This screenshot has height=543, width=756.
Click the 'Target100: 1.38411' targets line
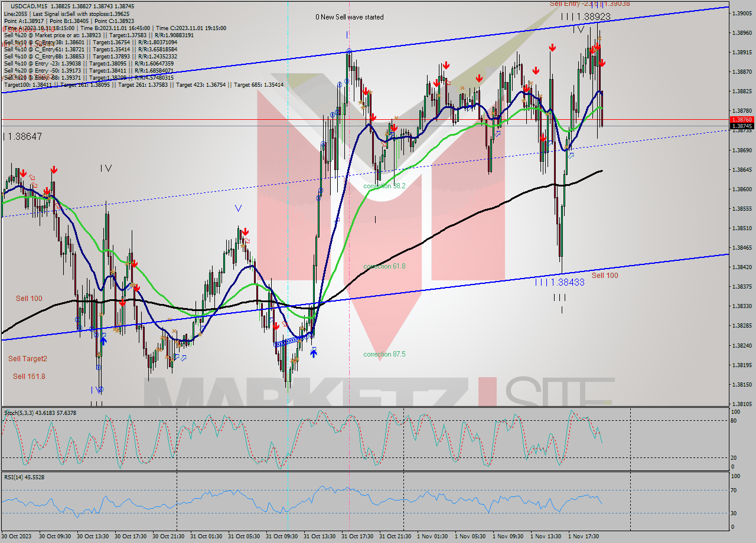click(144, 84)
